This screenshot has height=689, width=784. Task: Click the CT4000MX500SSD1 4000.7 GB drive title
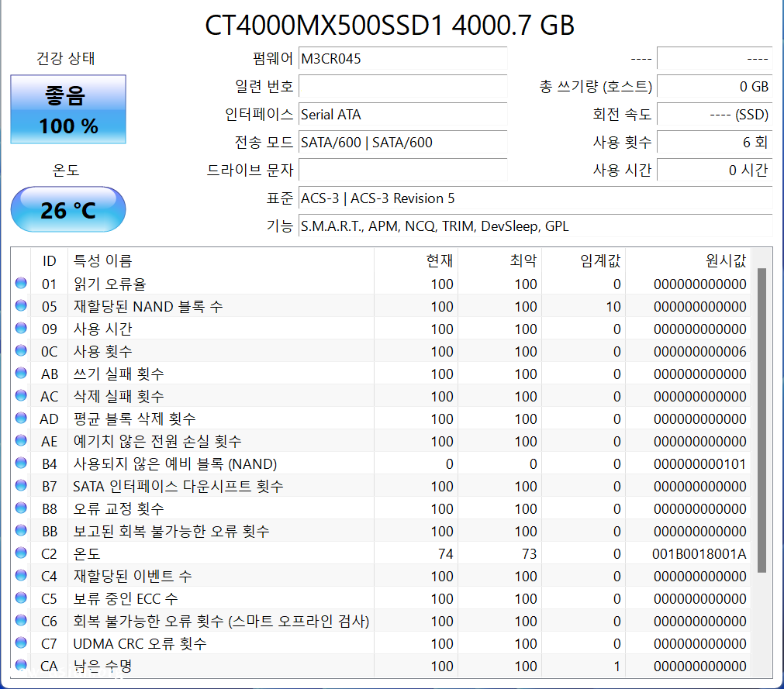[389, 25]
